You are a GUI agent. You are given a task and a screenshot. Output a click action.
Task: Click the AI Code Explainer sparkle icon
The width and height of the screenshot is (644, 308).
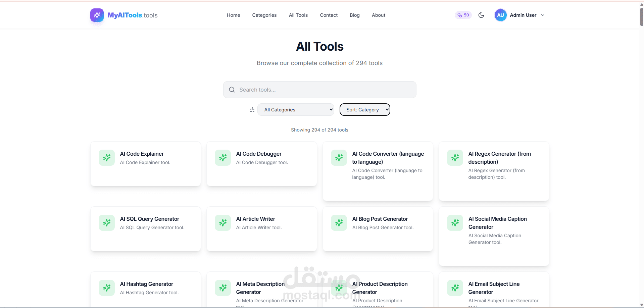106,157
